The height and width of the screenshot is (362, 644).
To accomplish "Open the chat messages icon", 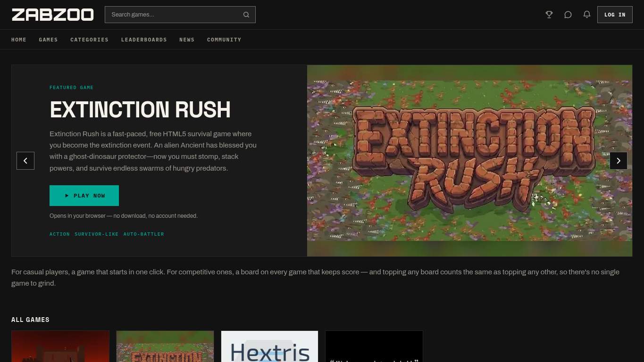I will (568, 15).
